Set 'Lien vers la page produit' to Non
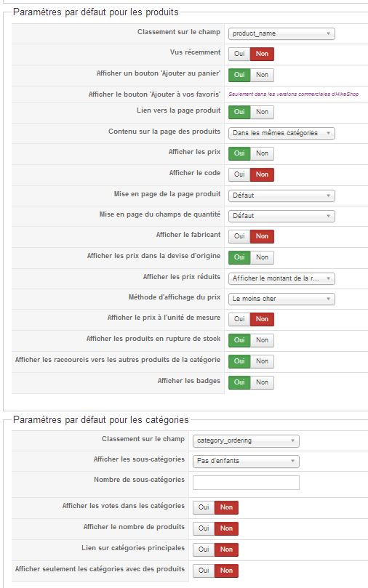This screenshot has height=588, width=368. click(263, 112)
